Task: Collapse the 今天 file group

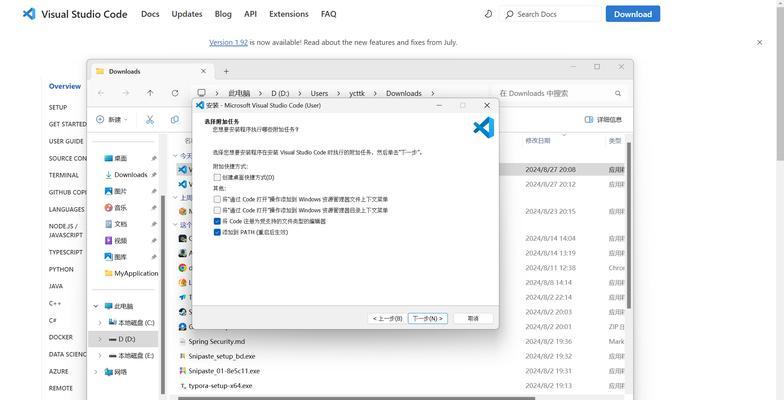Action: [176, 156]
